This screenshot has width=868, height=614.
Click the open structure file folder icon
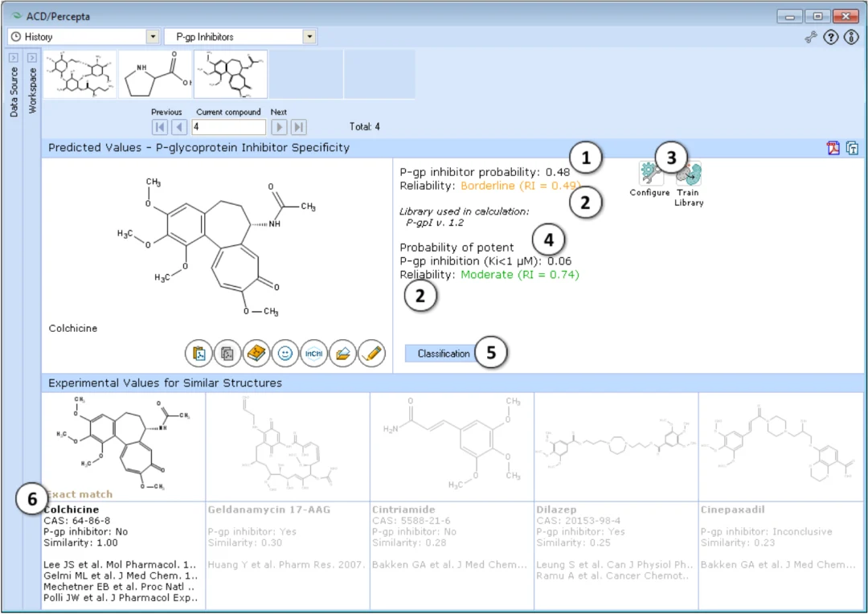click(x=342, y=354)
